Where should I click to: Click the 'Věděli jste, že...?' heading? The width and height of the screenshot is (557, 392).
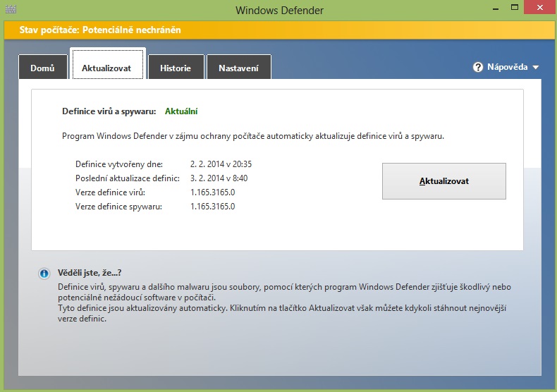pos(90,273)
